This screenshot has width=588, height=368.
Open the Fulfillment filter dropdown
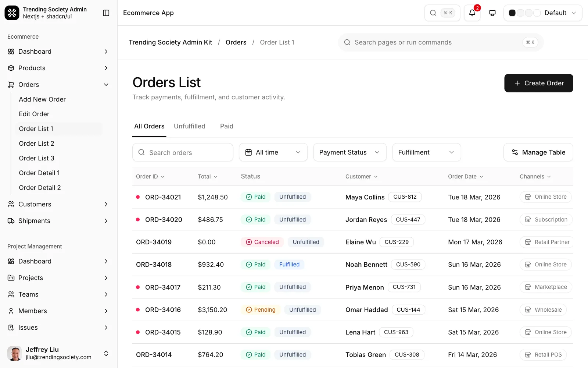(x=427, y=152)
